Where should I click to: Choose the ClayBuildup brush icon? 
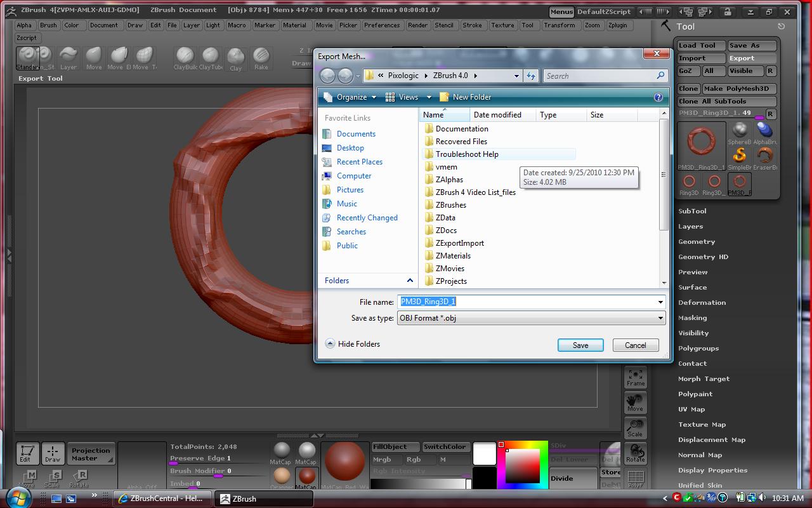(x=185, y=58)
